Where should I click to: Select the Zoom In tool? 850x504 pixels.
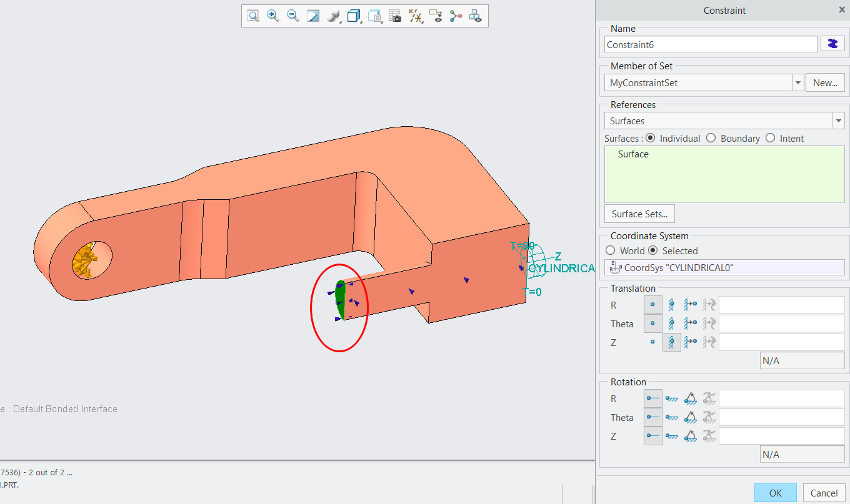tap(272, 16)
